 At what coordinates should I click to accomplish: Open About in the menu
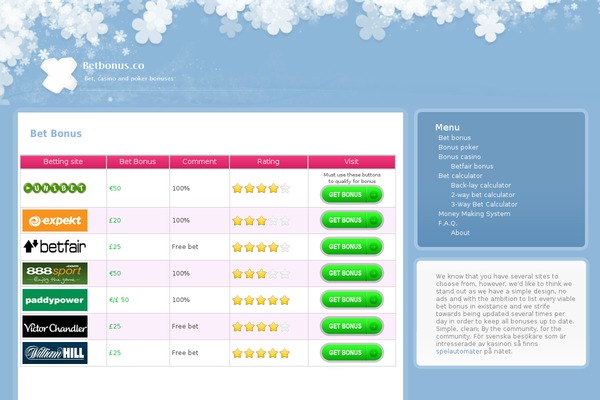coord(460,232)
